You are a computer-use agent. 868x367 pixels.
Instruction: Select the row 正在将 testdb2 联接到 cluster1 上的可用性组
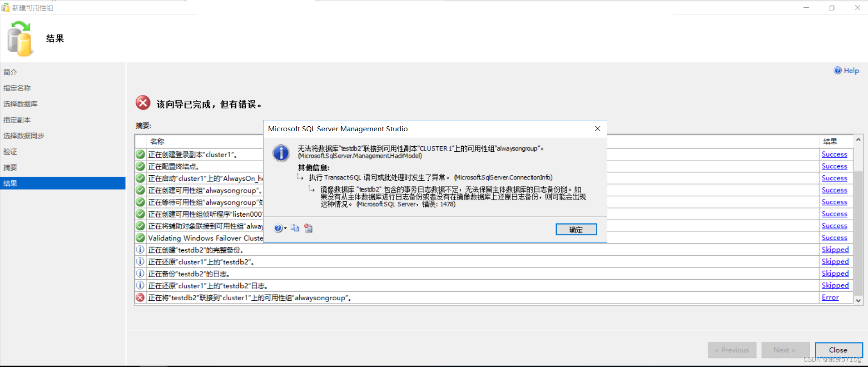tap(494, 298)
